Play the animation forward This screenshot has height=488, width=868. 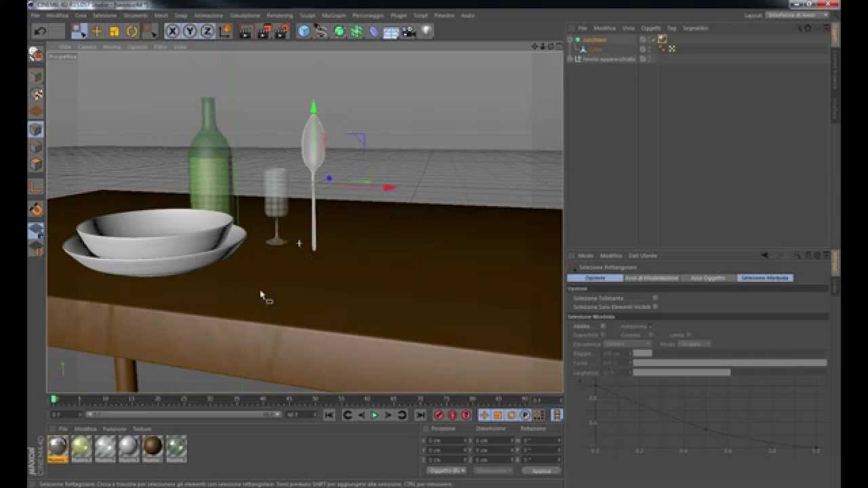pos(374,415)
